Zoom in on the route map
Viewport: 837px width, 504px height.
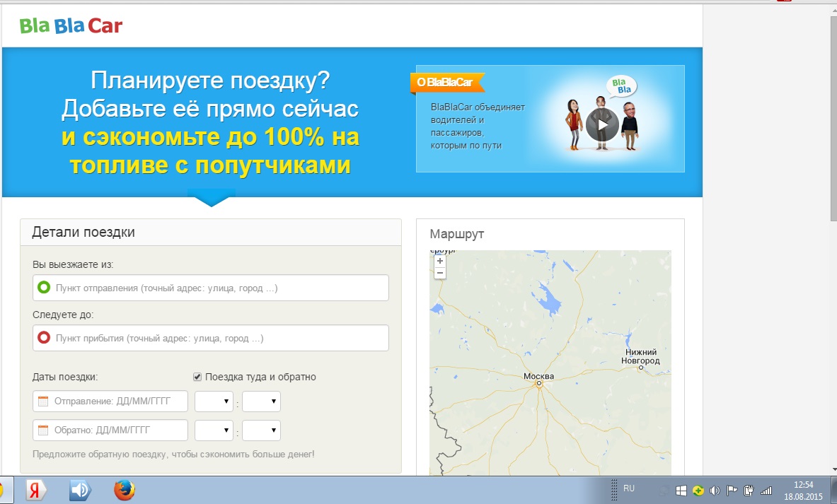440,262
